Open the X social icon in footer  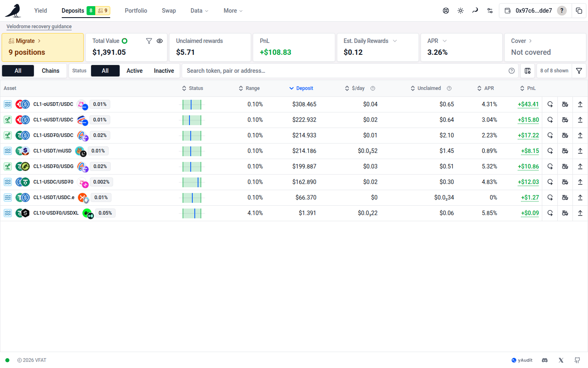click(561, 360)
